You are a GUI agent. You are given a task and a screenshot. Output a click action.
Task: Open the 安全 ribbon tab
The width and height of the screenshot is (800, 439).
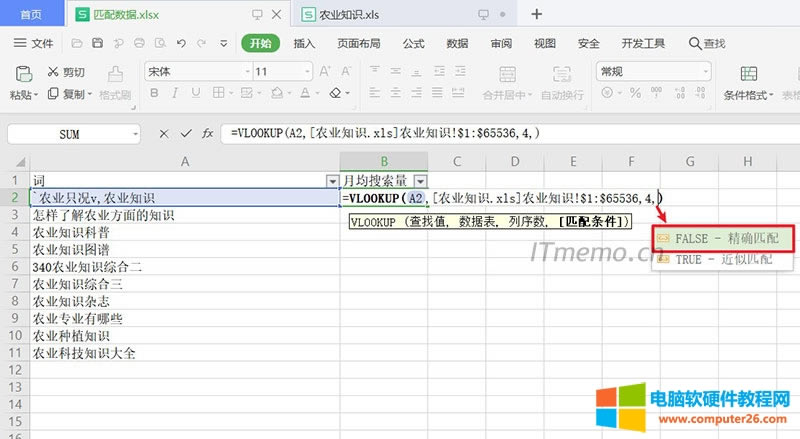588,43
